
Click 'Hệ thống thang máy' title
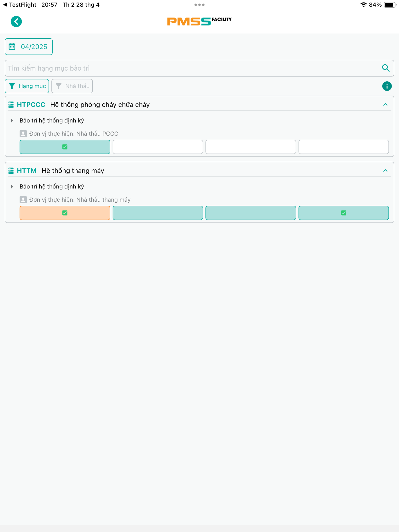[x=73, y=171]
